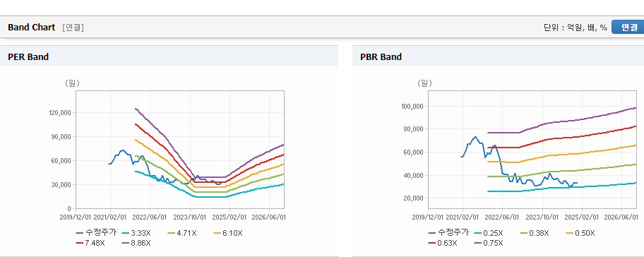The image size is (644, 257).
Task: Click 80,000 on the PBR chart axis
Action: click(x=414, y=129)
